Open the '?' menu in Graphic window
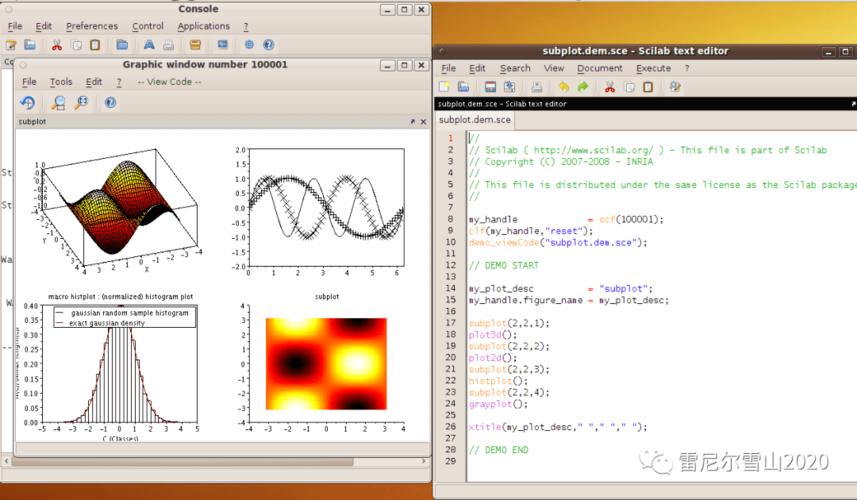 [x=119, y=81]
